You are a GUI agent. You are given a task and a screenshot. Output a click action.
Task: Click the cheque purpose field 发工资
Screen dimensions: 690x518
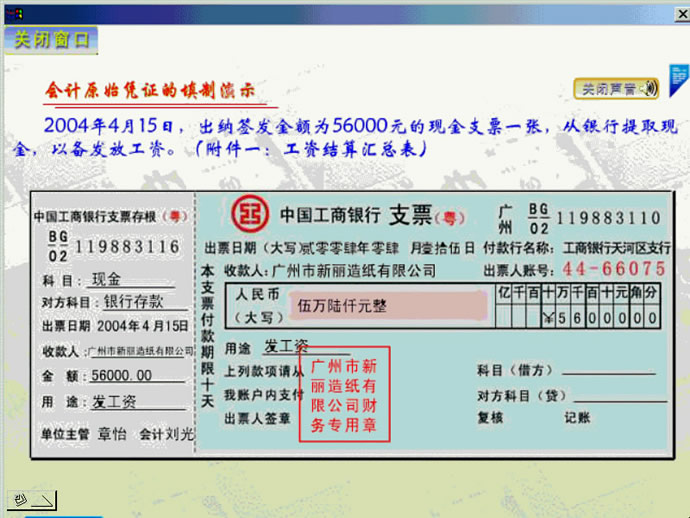click(x=286, y=347)
